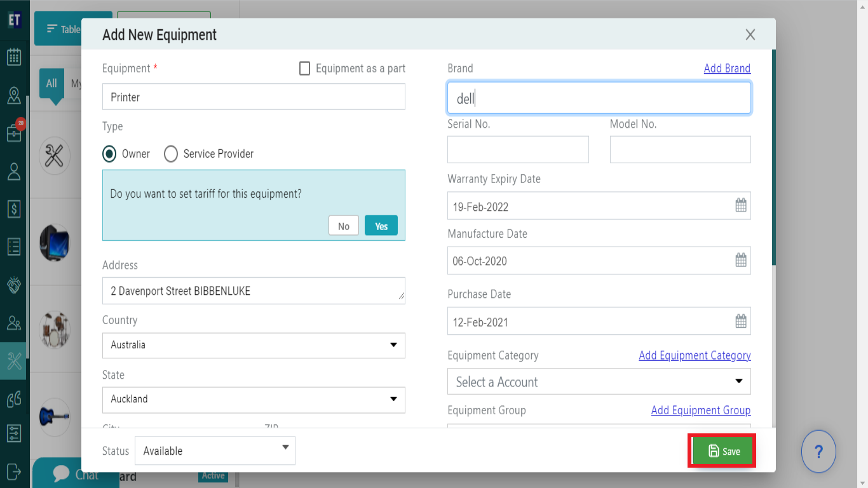The width and height of the screenshot is (868, 488).
Task: Open the equipment tools icon in sidebar
Action: click(14, 362)
